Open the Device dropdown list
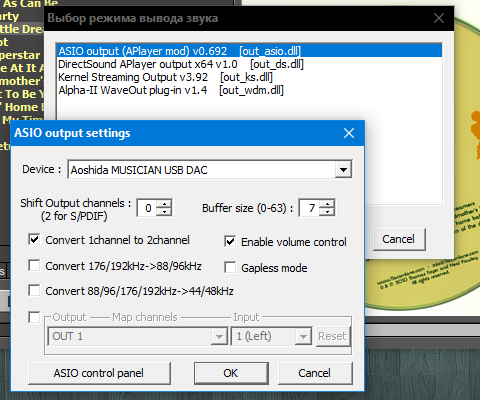This screenshot has height=400, width=480. coord(343,170)
